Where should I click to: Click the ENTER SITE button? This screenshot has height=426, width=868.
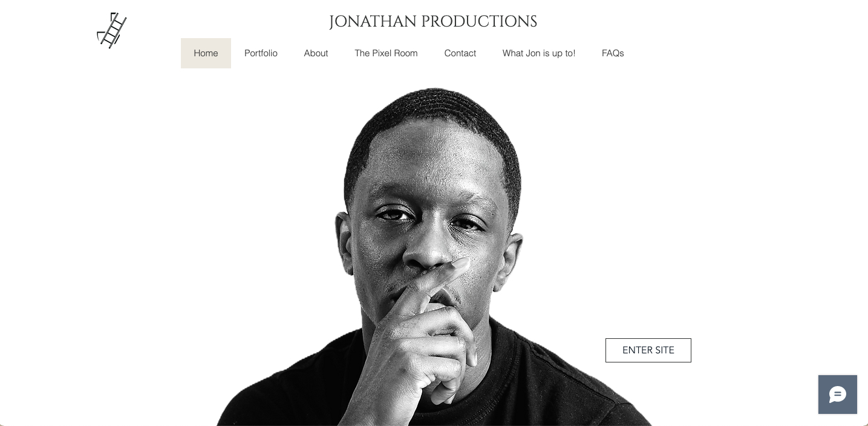[648, 350]
